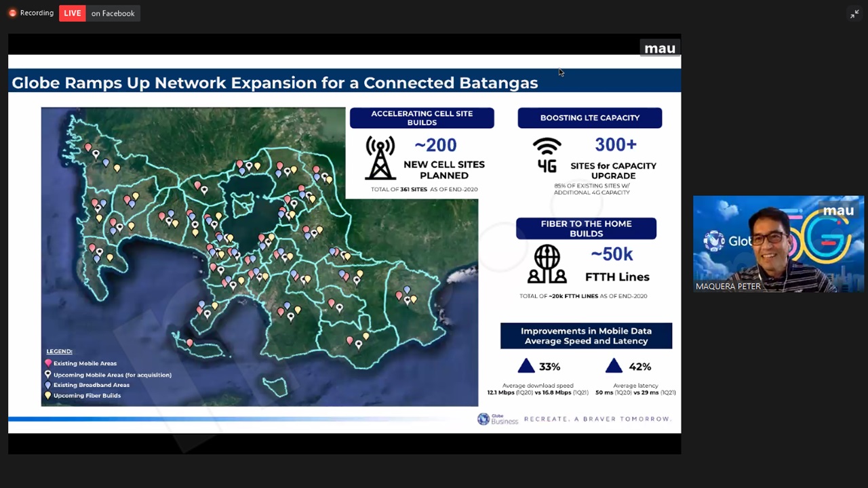Viewport: 868px width, 488px height.
Task: Click the 'TOTAL OF 361 SITES AS OF END-2020' text
Action: (x=424, y=189)
